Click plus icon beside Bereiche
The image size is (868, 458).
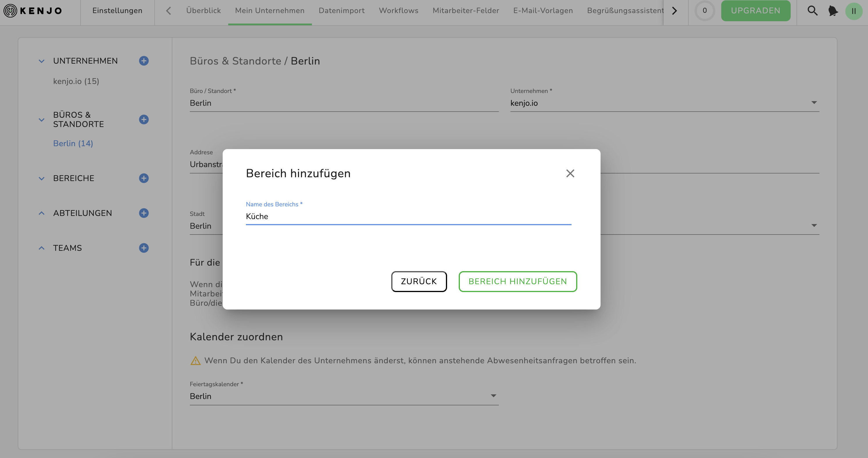(x=144, y=178)
